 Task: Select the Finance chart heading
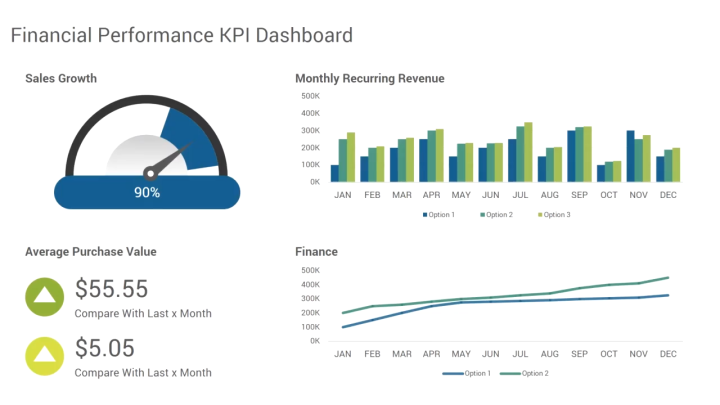[x=316, y=252]
